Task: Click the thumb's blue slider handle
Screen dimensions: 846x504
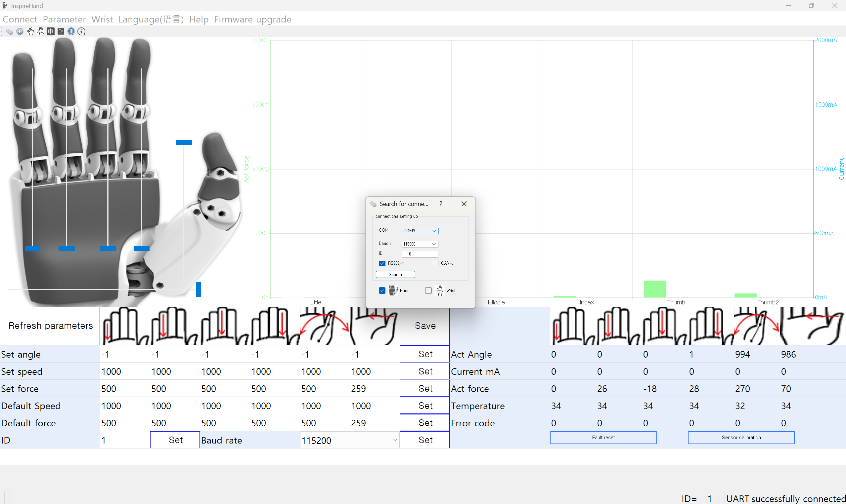Action: [184, 142]
